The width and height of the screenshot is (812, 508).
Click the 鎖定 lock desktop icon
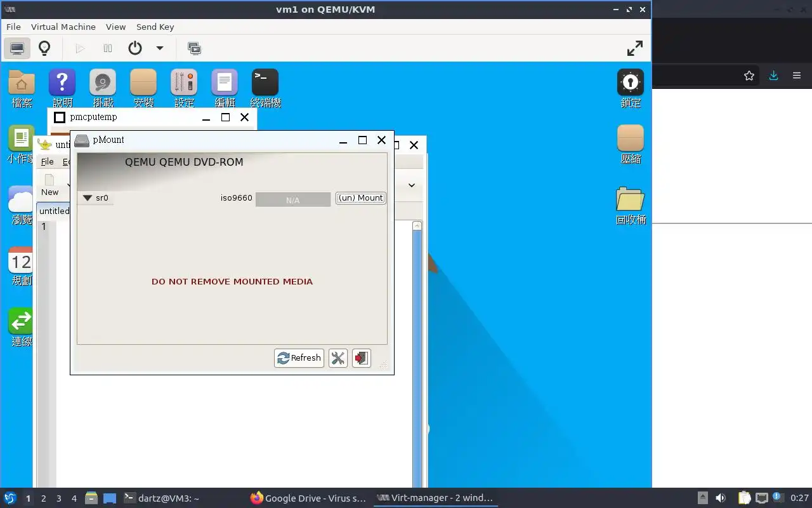[631, 88]
